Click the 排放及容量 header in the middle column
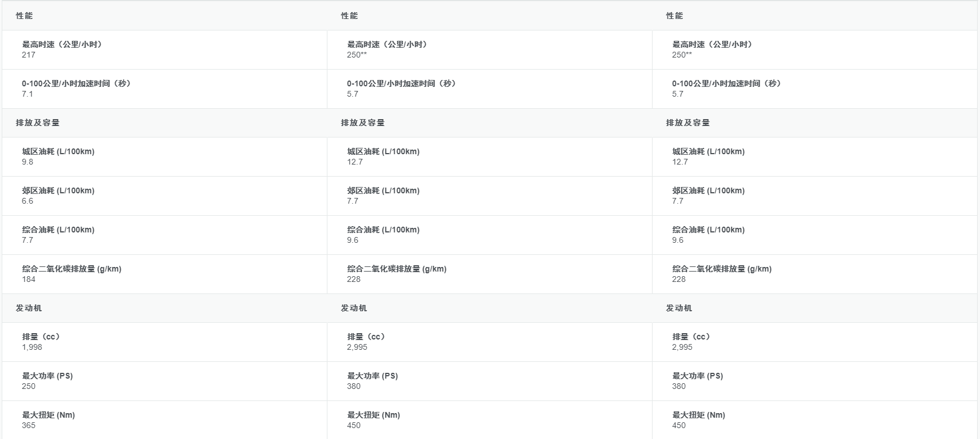Viewport: 980px width, 439px height. [x=363, y=123]
